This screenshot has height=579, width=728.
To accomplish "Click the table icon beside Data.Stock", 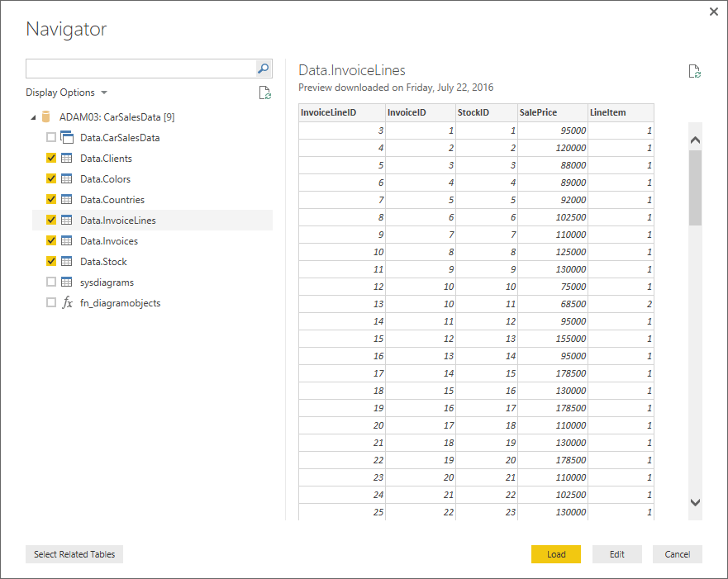I will (67, 262).
